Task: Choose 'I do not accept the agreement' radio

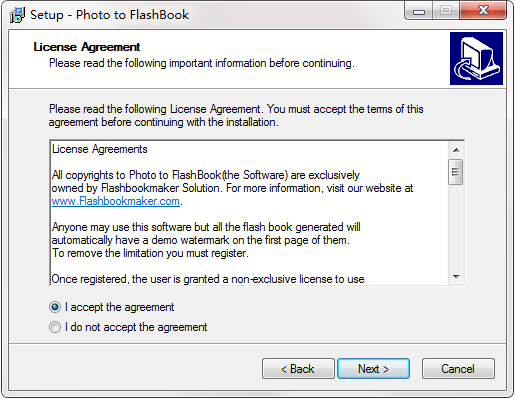Action: click(55, 327)
